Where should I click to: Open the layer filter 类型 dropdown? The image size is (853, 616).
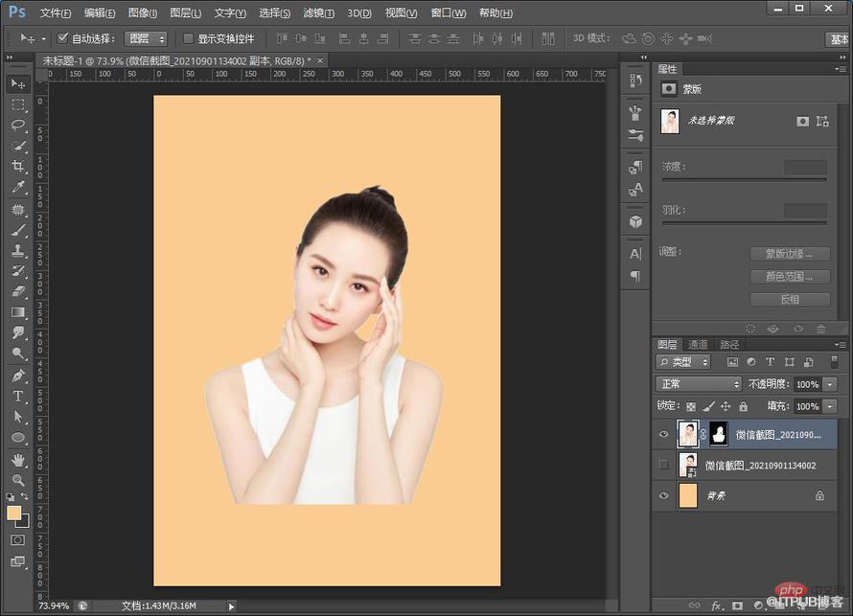(x=683, y=361)
